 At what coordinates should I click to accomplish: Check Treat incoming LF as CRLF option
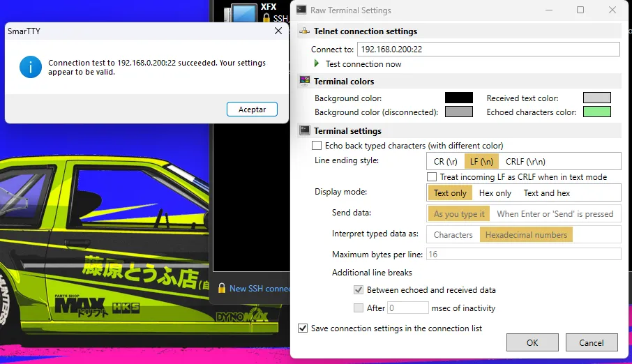pos(432,177)
